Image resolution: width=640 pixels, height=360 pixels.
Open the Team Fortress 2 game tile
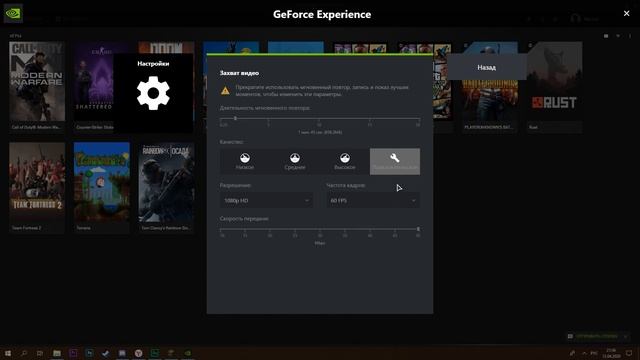(37, 187)
